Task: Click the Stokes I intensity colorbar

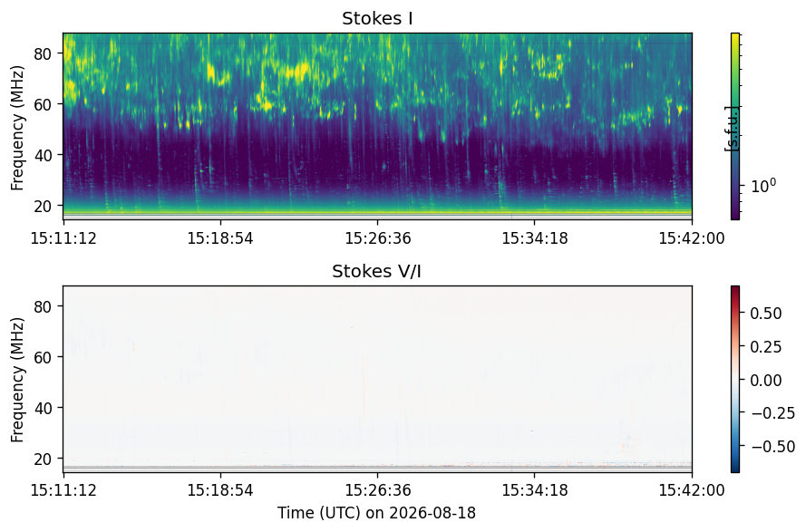Action: point(735,127)
